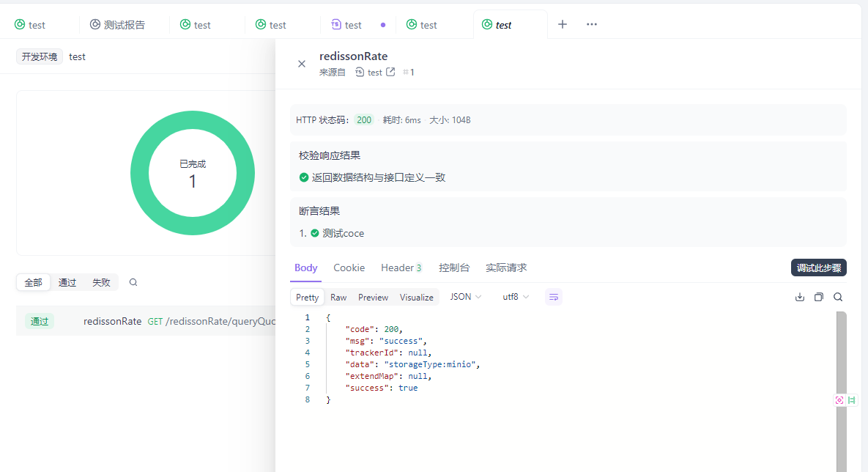The image size is (868, 472).
Task: Search within the response body
Action: point(837,297)
